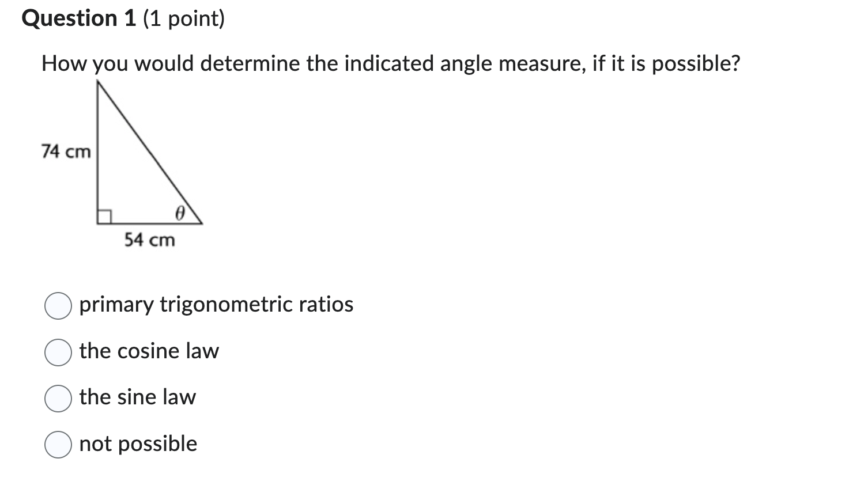Select the sine law option

(58, 398)
